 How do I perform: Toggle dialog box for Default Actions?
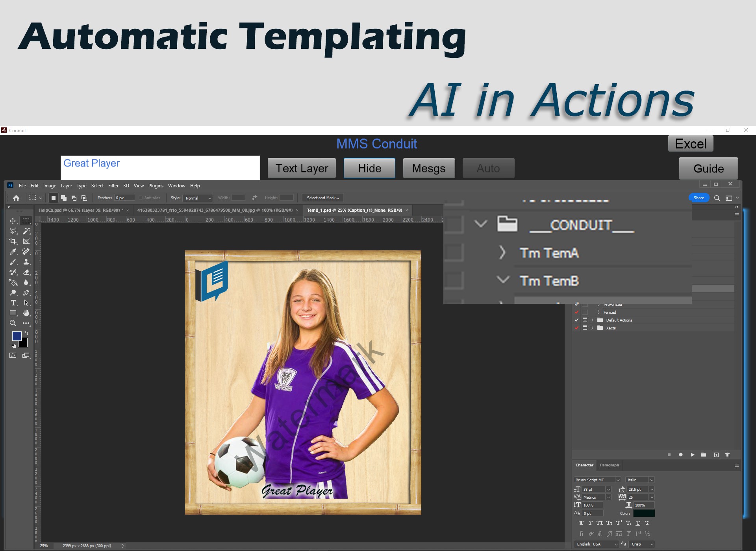(585, 320)
